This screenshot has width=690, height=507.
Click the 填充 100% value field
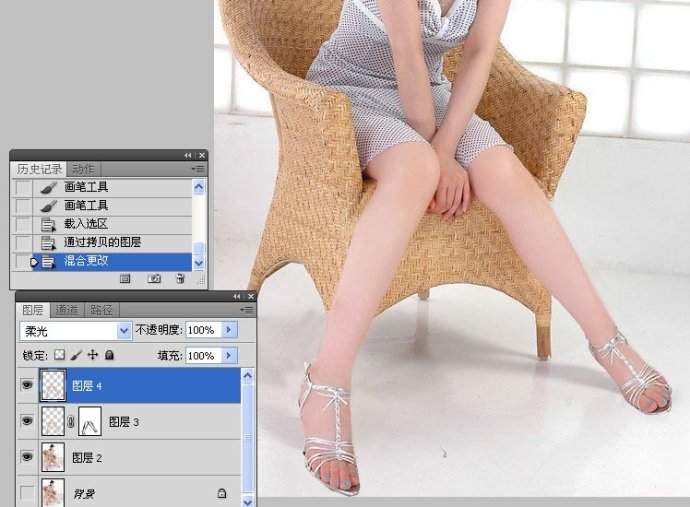(203, 356)
